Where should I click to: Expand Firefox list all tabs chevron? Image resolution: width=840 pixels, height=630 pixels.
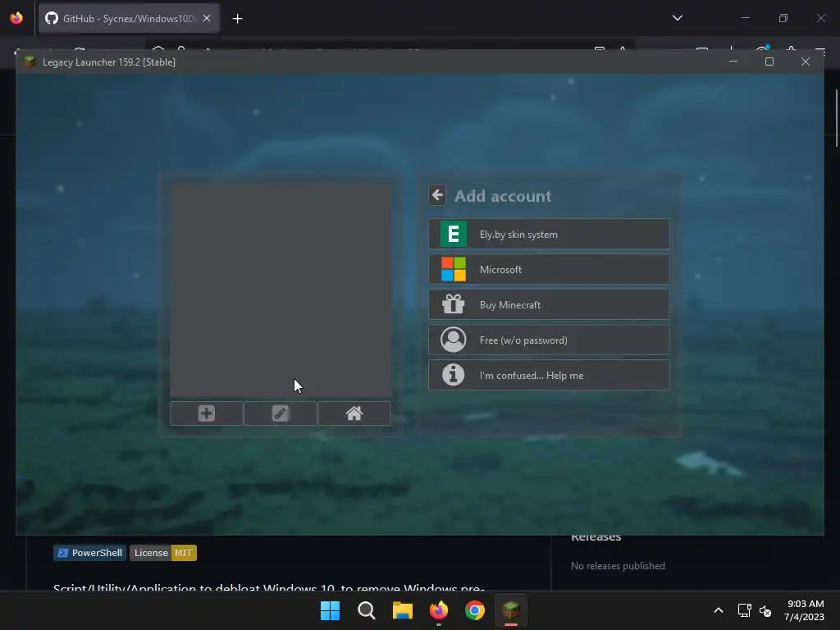pos(677,18)
